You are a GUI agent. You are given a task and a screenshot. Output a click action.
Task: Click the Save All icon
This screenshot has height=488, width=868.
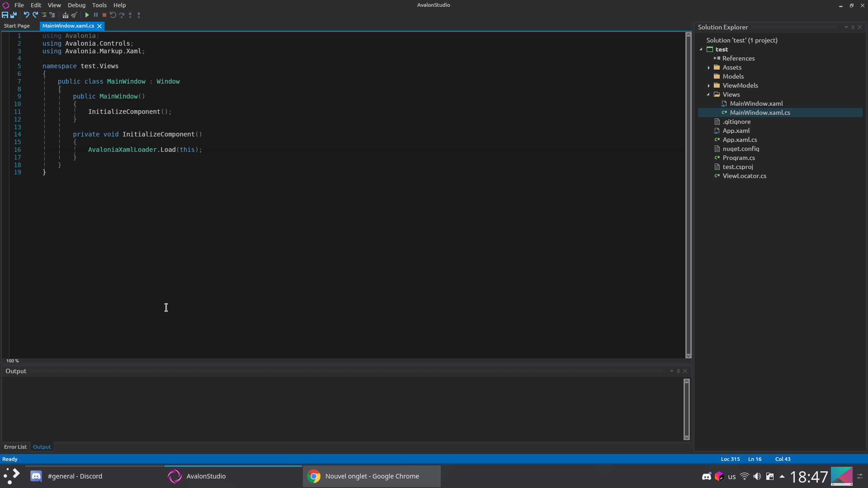click(14, 15)
